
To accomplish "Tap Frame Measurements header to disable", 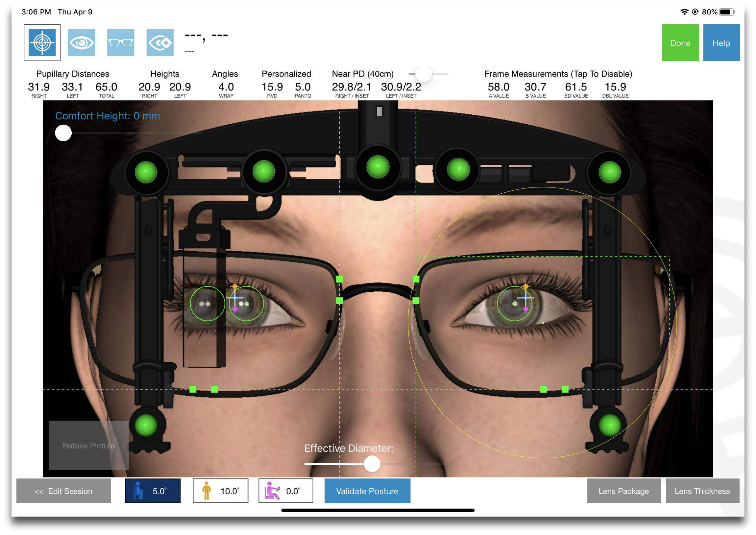I will (558, 74).
